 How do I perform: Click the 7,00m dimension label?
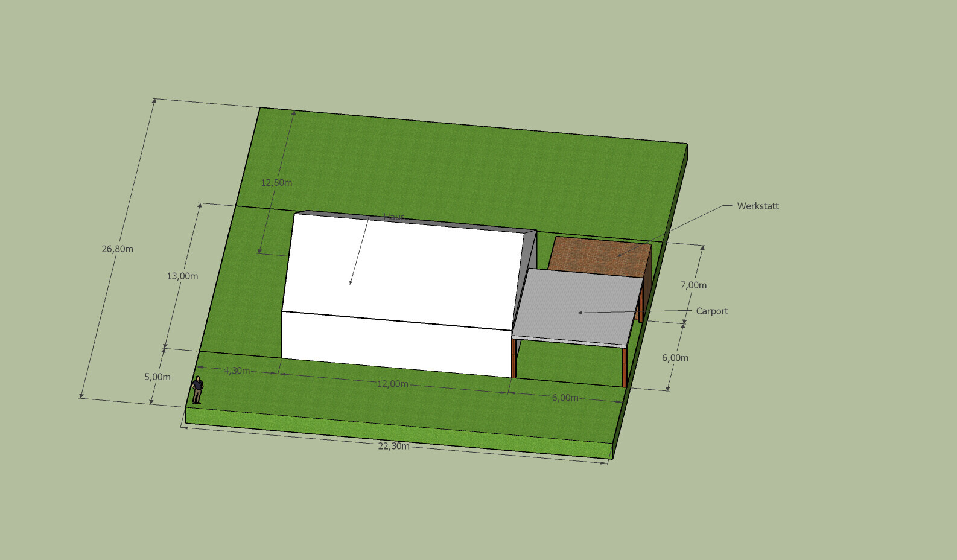693,285
